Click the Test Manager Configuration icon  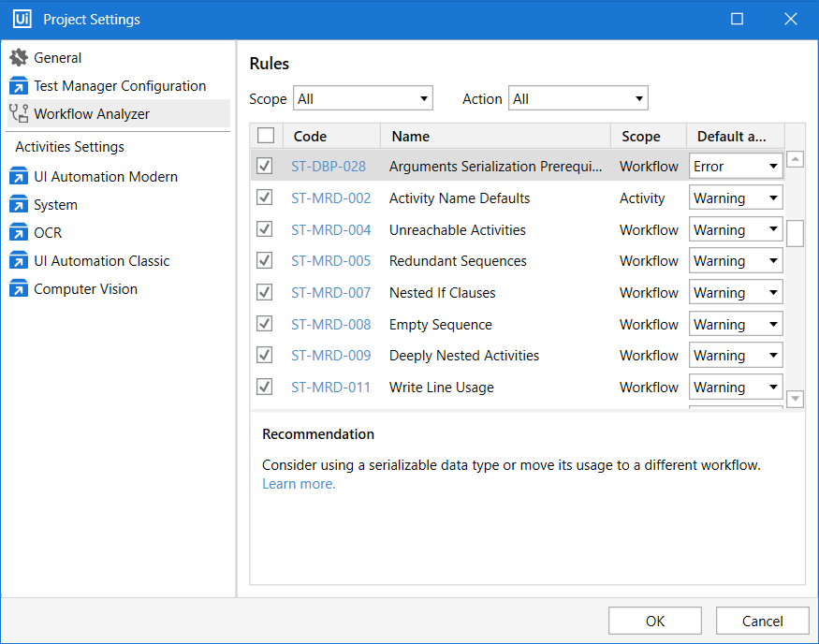(x=19, y=86)
